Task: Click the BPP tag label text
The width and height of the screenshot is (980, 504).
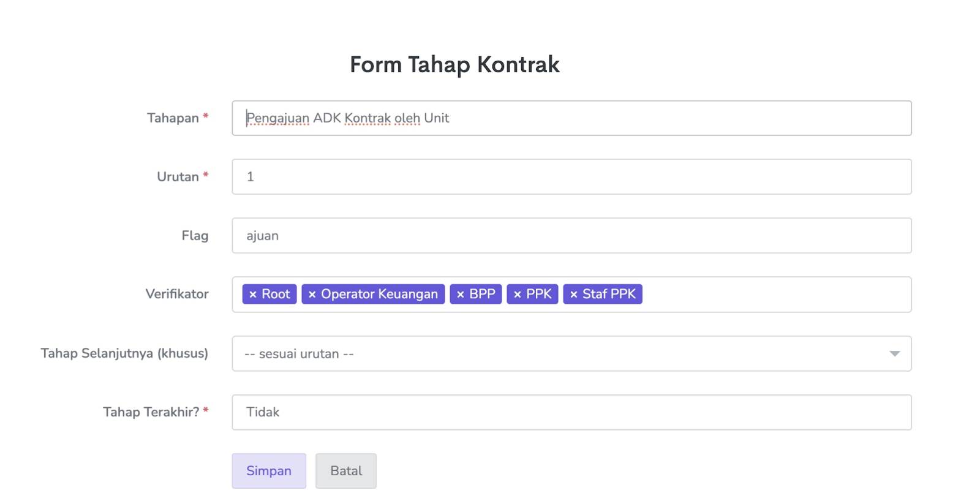Action: [482, 294]
